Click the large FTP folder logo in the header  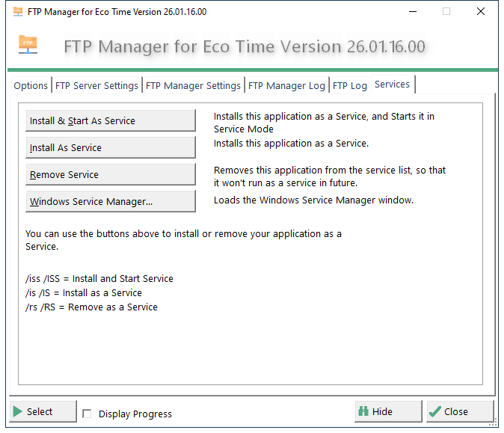28,44
